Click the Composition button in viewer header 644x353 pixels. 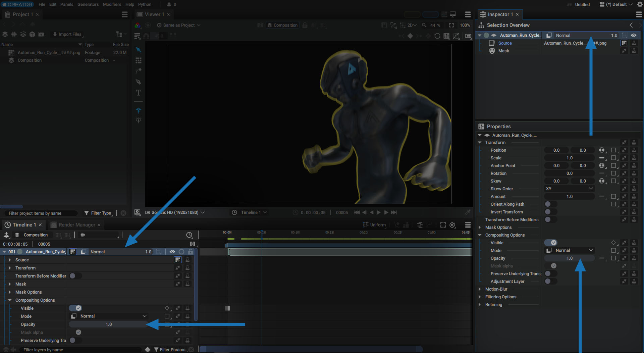(282, 25)
